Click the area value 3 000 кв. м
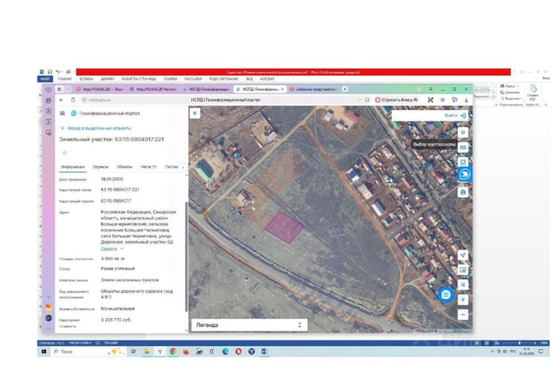Viewport: 555px width, 392px height. (x=112, y=259)
